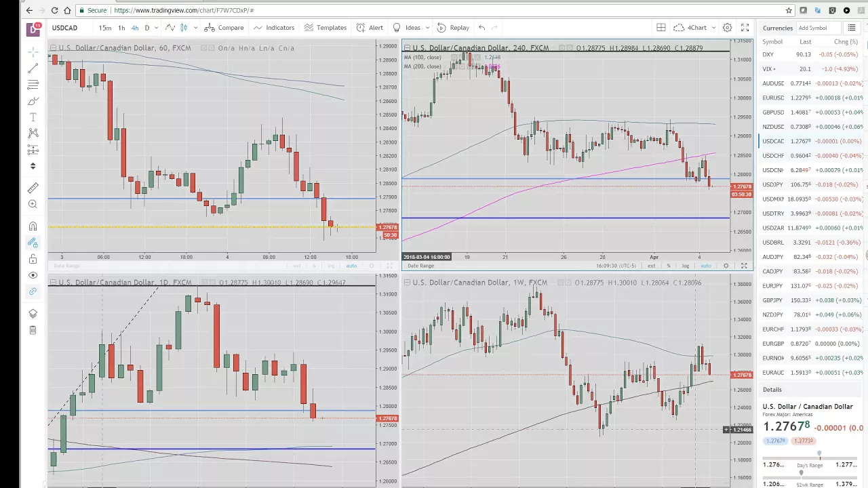The image size is (868, 488).
Task: Collapse the 240 chart legend
Action: point(406,48)
